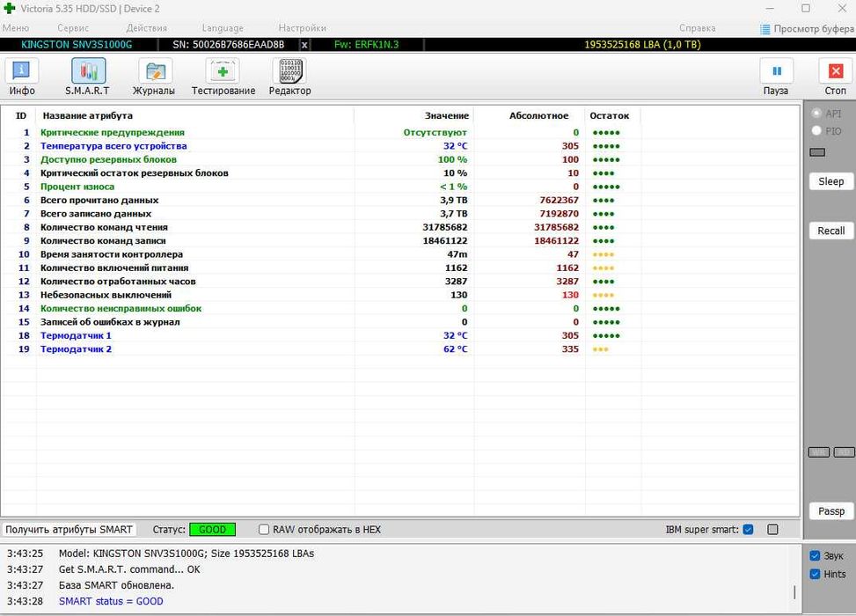Click the Passp button
Screen dimensions: 856x616
pos(830,511)
